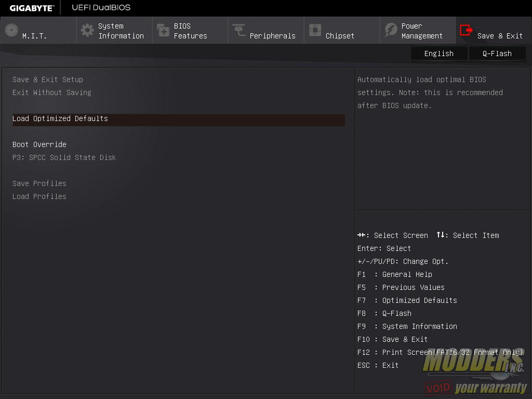The width and height of the screenshot is (532, 399).
Task: Click the GIGABYTE logo
Action: 32,8
